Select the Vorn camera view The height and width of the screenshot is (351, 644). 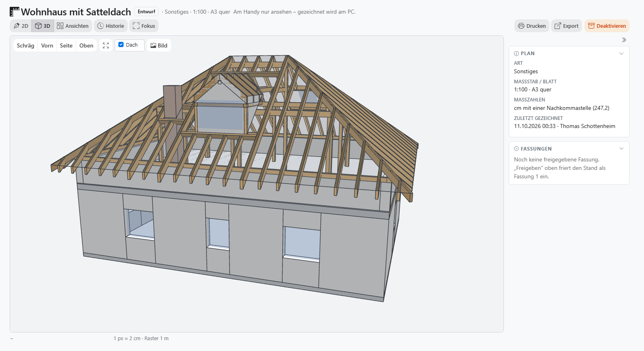coord(47,45)
